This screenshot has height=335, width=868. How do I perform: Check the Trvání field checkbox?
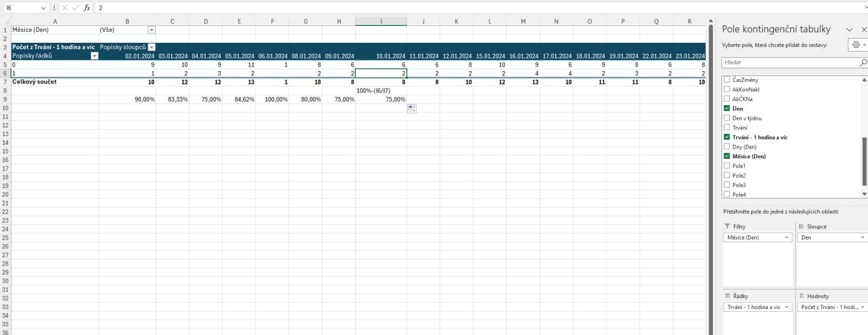tap(727, 127)
